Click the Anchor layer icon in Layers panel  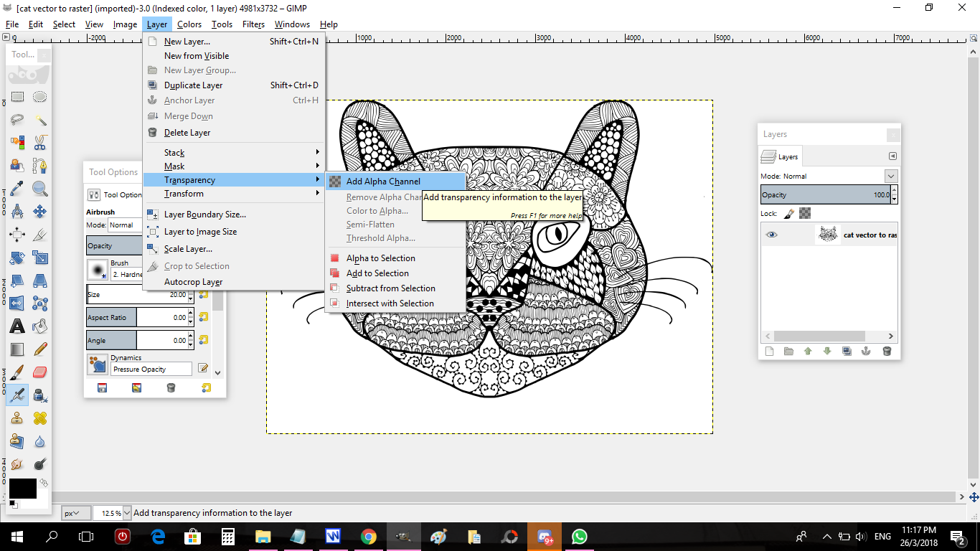click(866, 352)
